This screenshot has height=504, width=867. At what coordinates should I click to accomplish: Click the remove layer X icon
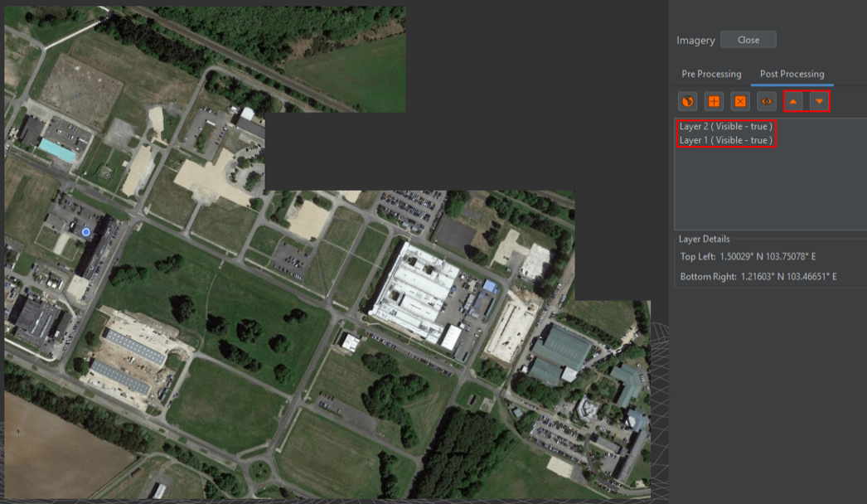pyautogui.click(x=740, y=101)
